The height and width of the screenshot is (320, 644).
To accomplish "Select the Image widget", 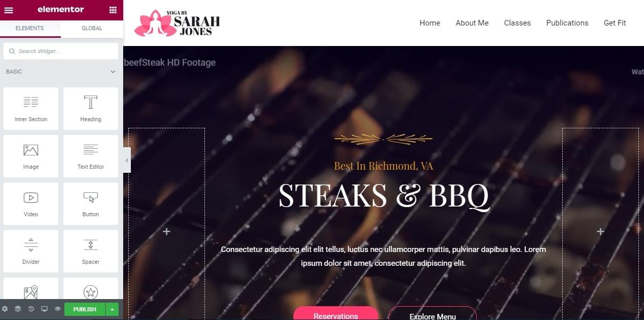I will pyautogui.click(x=31, y=156).
